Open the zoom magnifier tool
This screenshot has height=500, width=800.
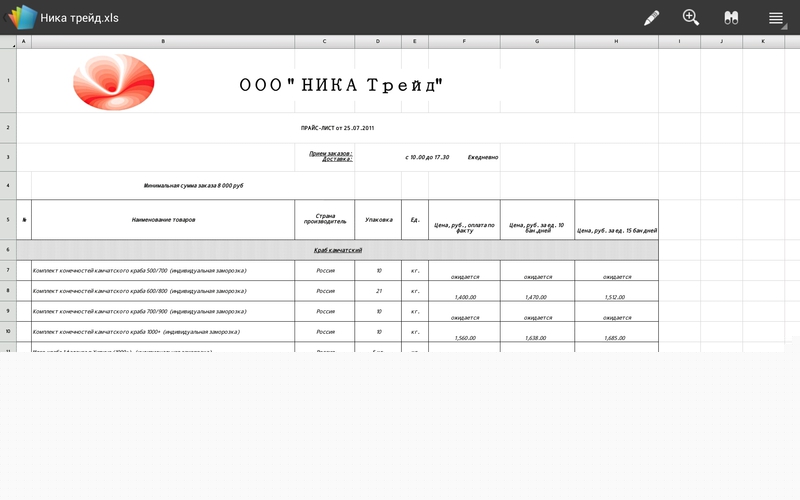tap(691, 17)
